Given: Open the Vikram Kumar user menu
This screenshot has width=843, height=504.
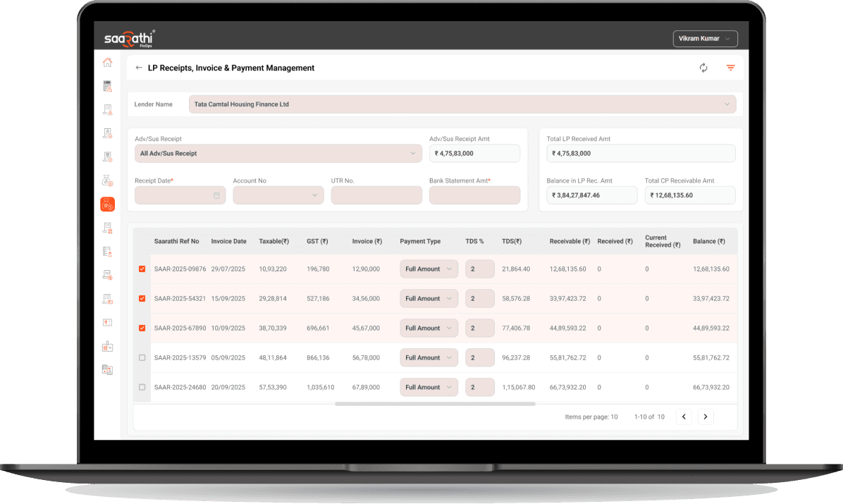Looking at the screenshot, I should [x=705, y=38].
